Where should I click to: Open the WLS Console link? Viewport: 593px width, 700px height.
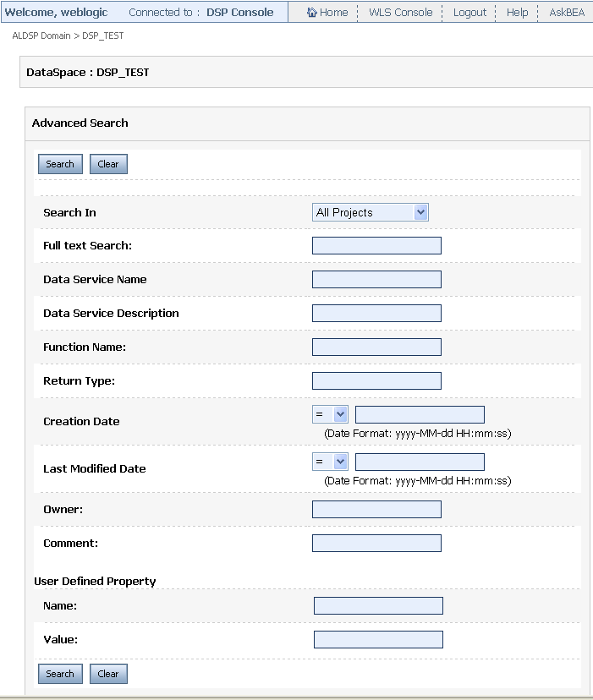[400, 13]
